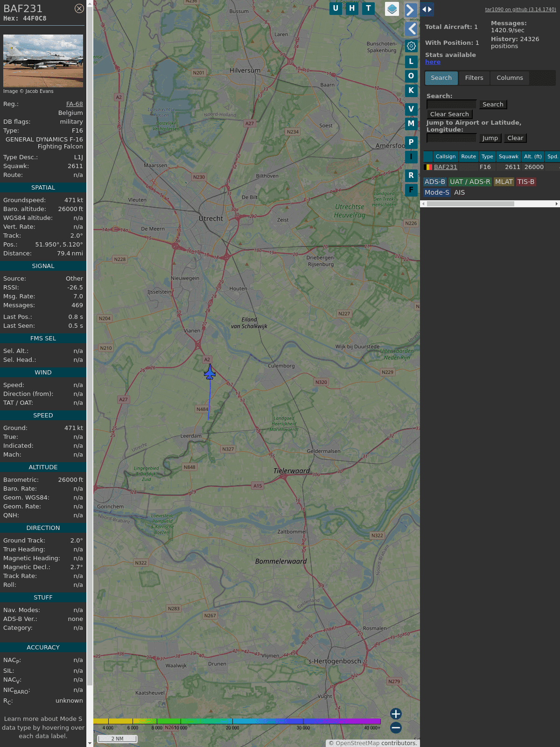This screenshot has height=747, width=560.
Task: Toggle the M map button
Action: tap(411, 123)
